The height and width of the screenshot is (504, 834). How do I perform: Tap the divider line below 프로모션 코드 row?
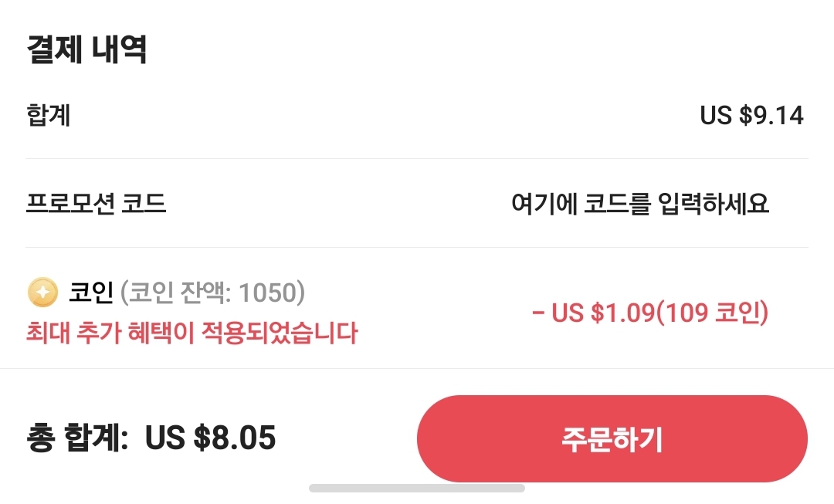(417, 248)
